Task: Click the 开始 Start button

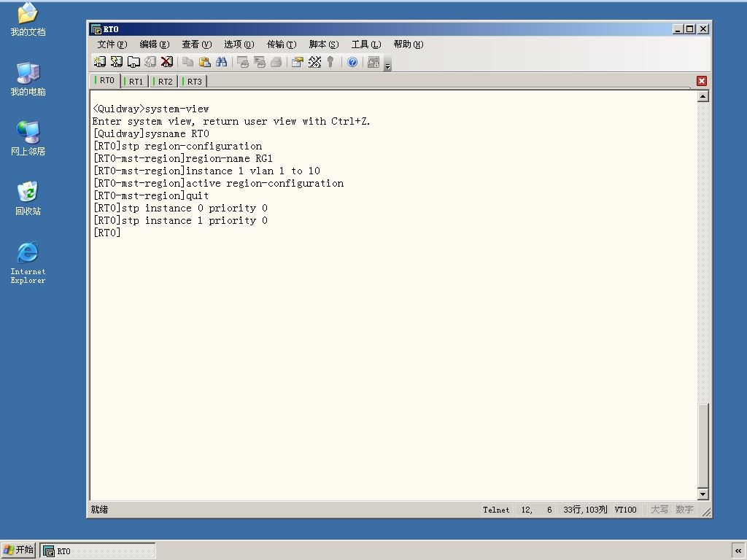Action: click(18, 550)
